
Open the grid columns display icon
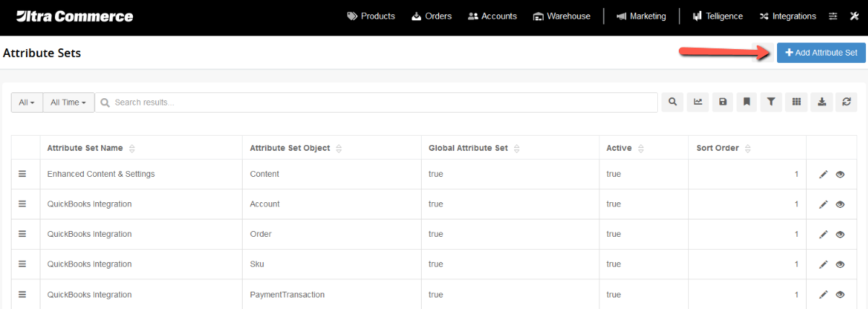(797, 103)
